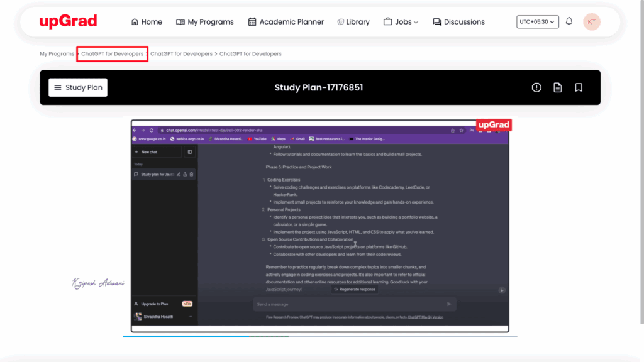Click the hide sidebar icon next to New chat
Image resolution: width=644 pixels, height=362 pixels.
pos(190,152)
